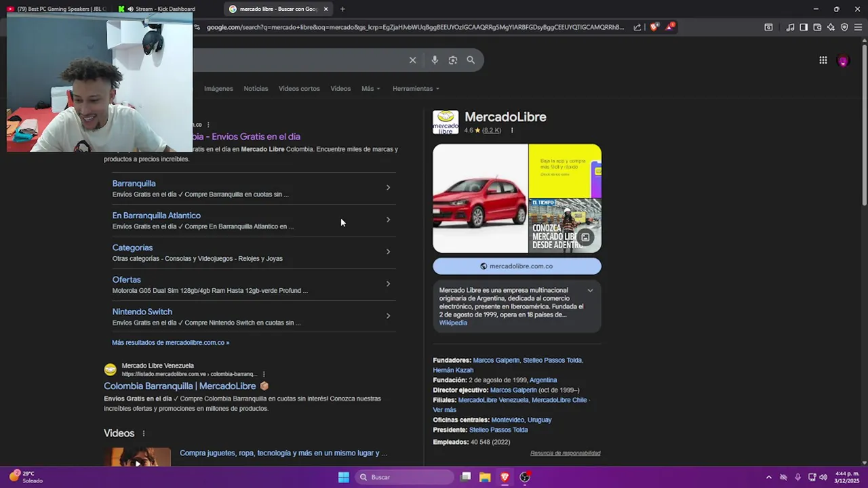
Task: Click Más resultados de mercadolibre.com.co
Action: (170, 343)
